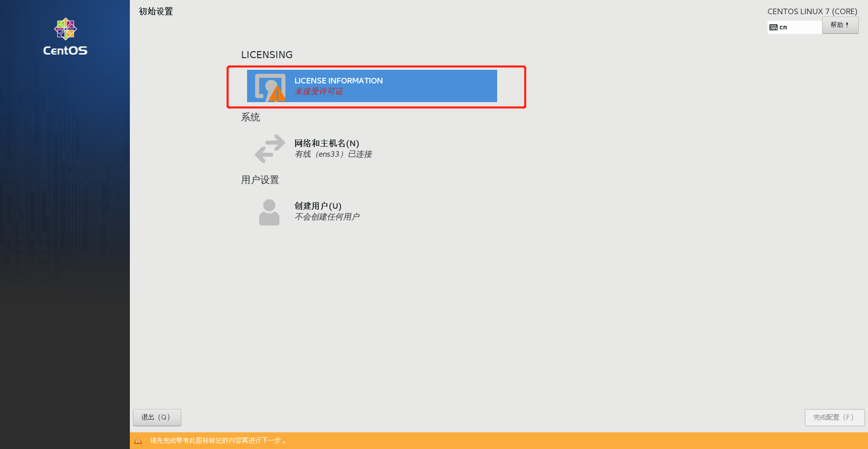This screenshot has height=449, width=868.
Task: Click the warning triangle in bottom bar
Action: point(138,440)
